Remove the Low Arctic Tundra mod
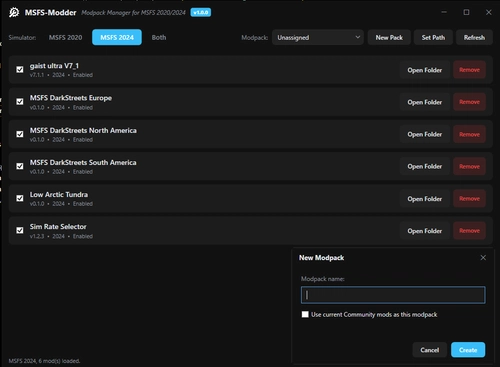The width and height of the screenshot is (500, 367). pyautogui.click(x=469, y=199)
